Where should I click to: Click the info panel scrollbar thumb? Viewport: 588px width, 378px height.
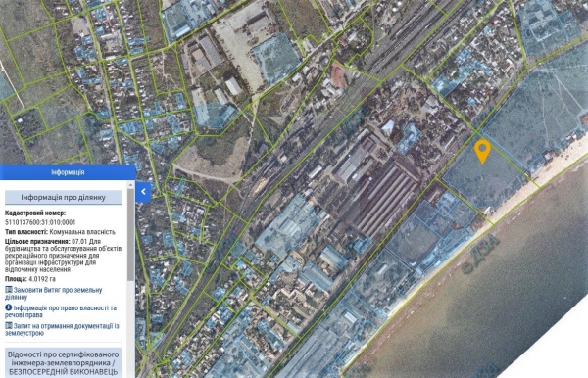click(x=130, y=234)
